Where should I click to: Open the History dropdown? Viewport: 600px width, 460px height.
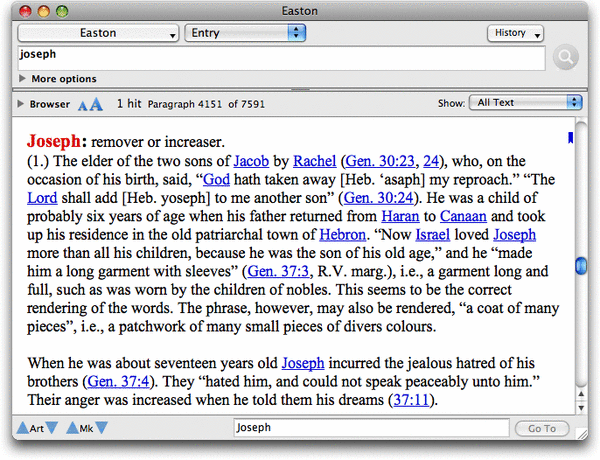[x=515, y=33]
